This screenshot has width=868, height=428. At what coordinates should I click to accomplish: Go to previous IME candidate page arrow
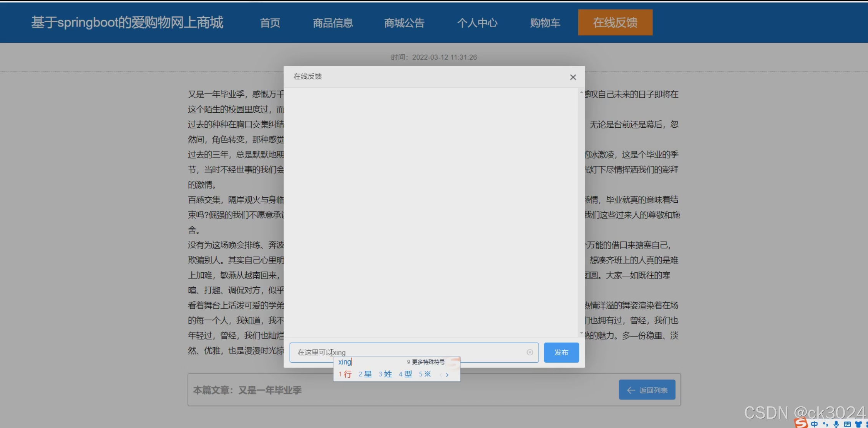(x=441, y=375)
